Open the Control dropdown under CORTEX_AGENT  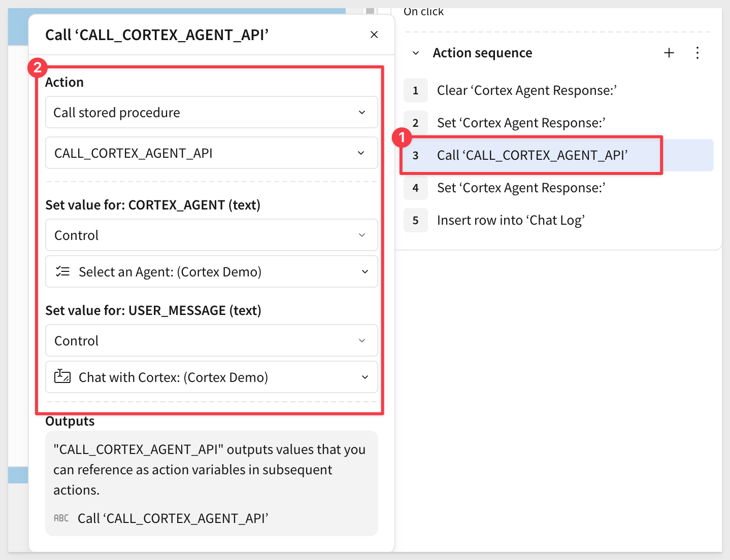211,235
